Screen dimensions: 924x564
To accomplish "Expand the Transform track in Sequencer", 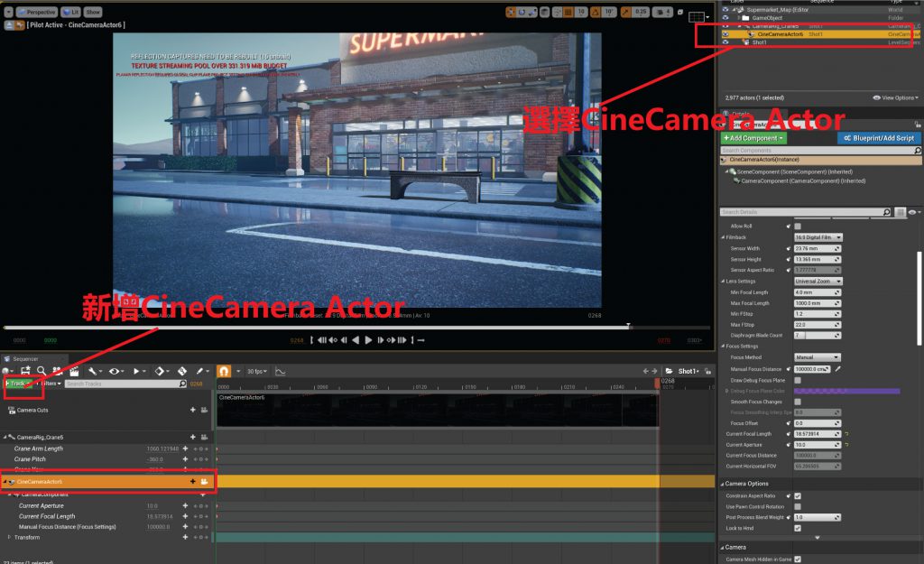I will [x=10, y=537].
